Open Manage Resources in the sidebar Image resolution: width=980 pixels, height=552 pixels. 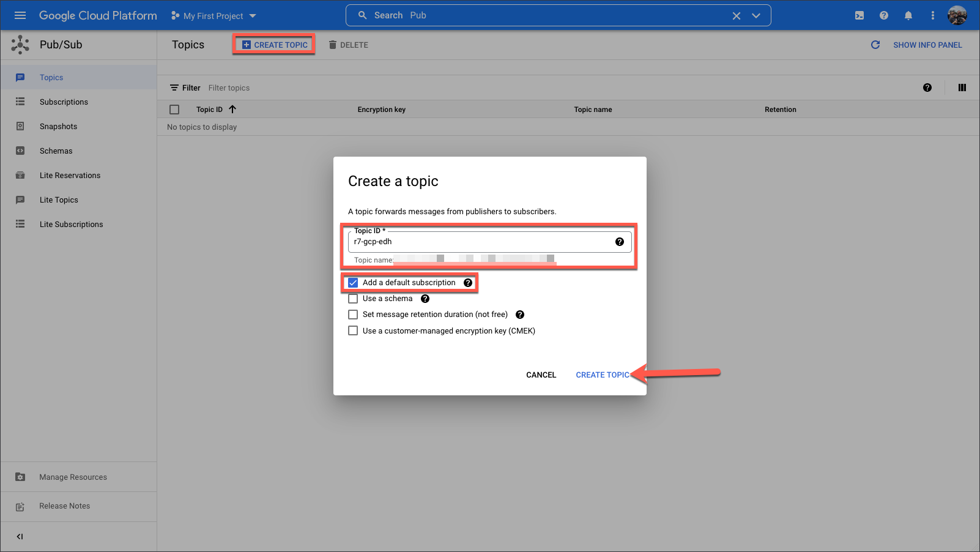(x=78, y=477)
